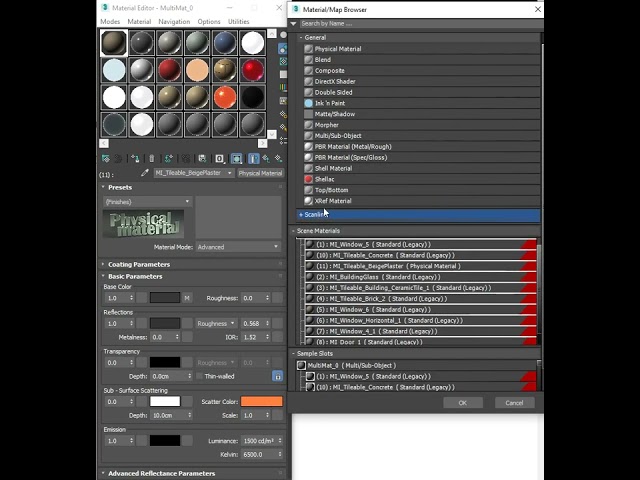Click the Luminance 1500 cd/m² field
The width and height of the screenshot is (640, 480).
259,441
